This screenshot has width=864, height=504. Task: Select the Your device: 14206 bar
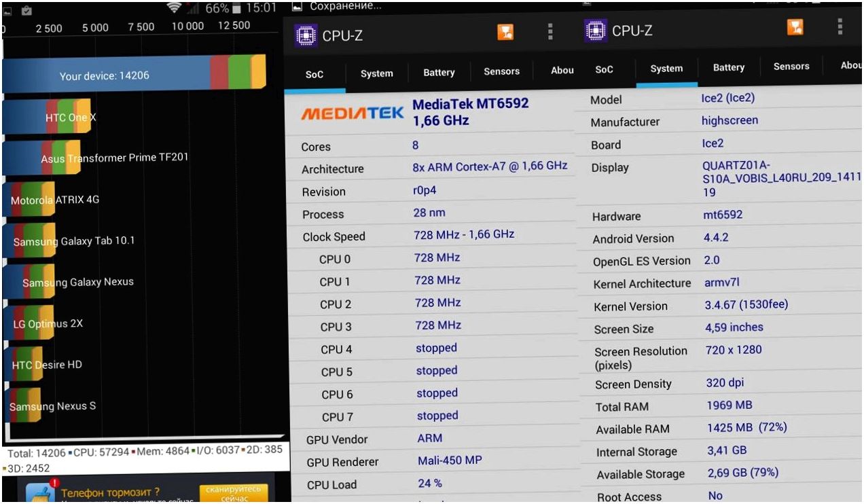(x=134, y=74)
